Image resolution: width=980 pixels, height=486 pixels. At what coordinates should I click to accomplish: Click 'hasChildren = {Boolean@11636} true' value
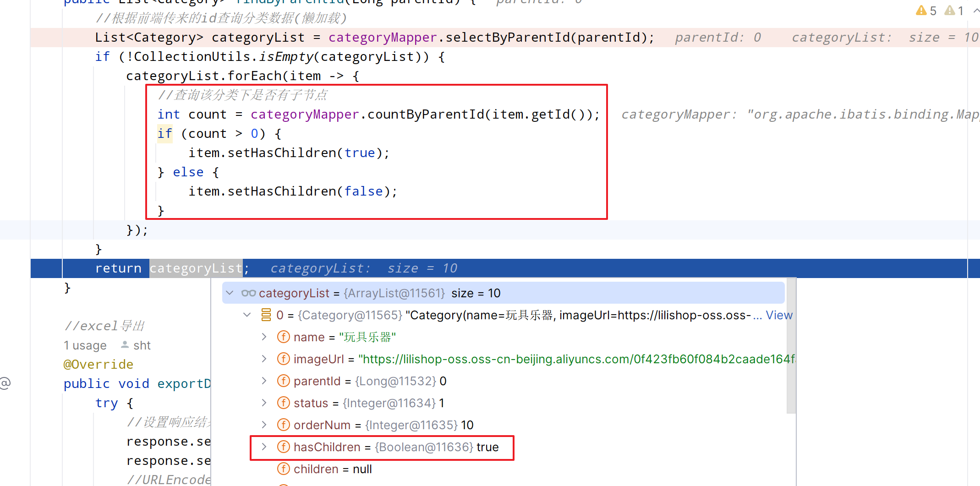coord(396,447)
